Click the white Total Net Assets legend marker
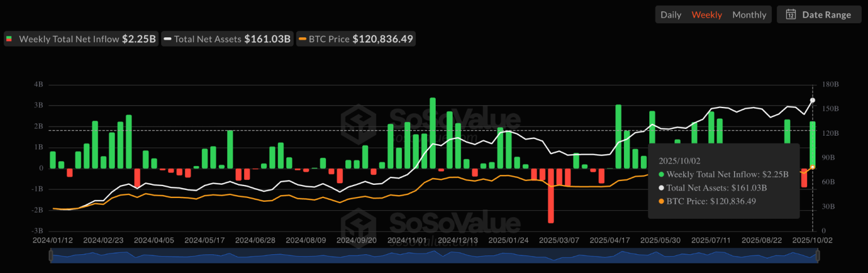868x273 pixels. 167,40
